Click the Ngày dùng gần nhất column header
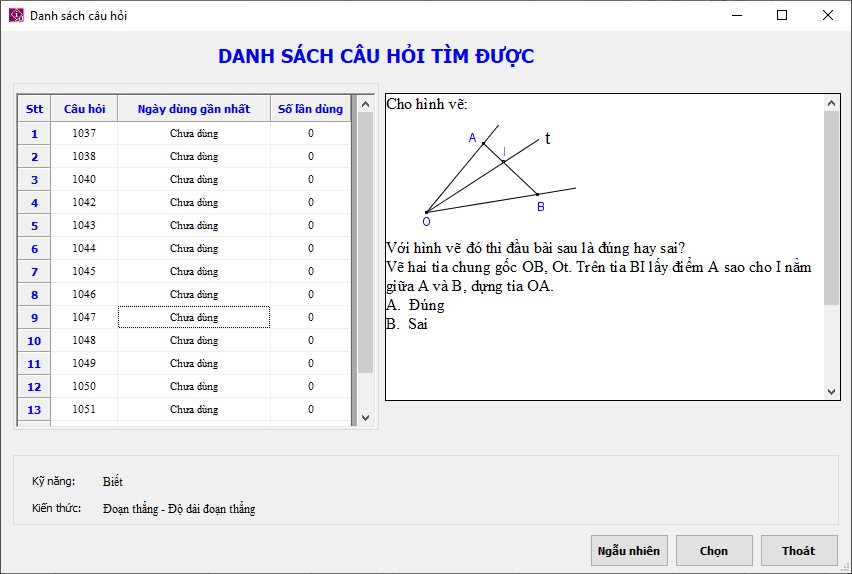The image size is (852, 574). pyautogui.click(x=194, y=109)
